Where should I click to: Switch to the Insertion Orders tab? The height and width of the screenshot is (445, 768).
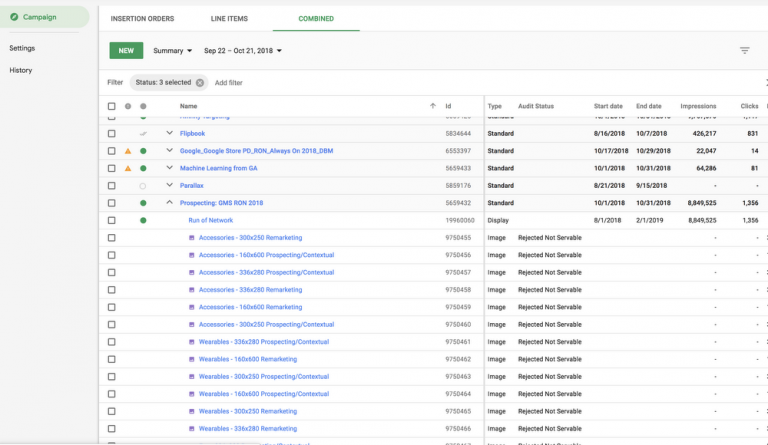coord(142,19)
